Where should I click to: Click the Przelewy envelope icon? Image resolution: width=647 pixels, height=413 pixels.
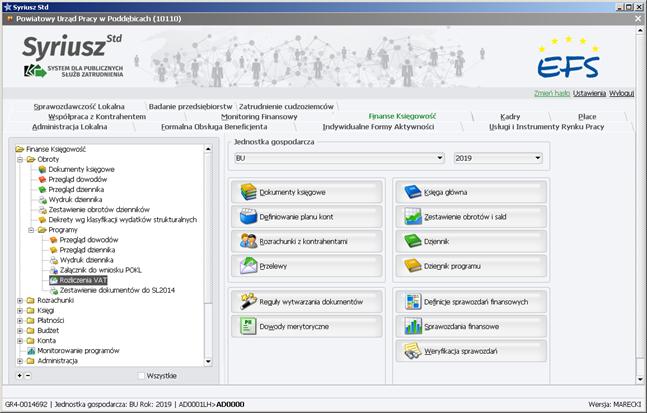pyautogui.click(x=248, y=266)
